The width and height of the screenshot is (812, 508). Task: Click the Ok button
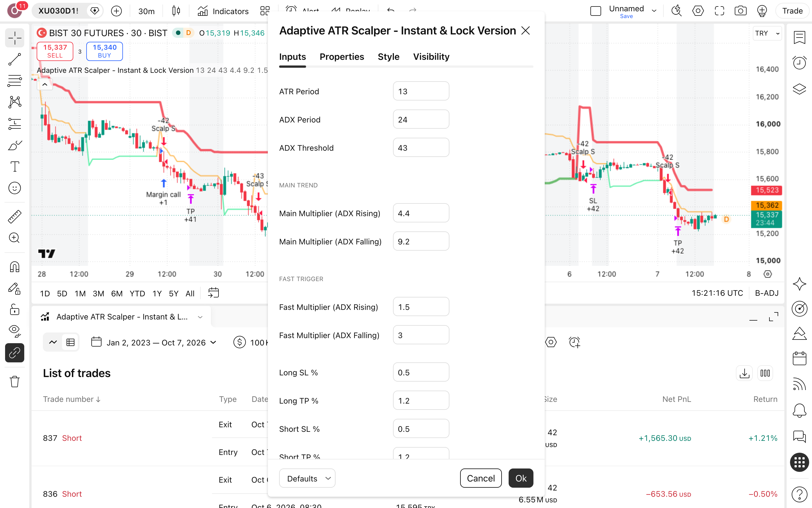521,478
